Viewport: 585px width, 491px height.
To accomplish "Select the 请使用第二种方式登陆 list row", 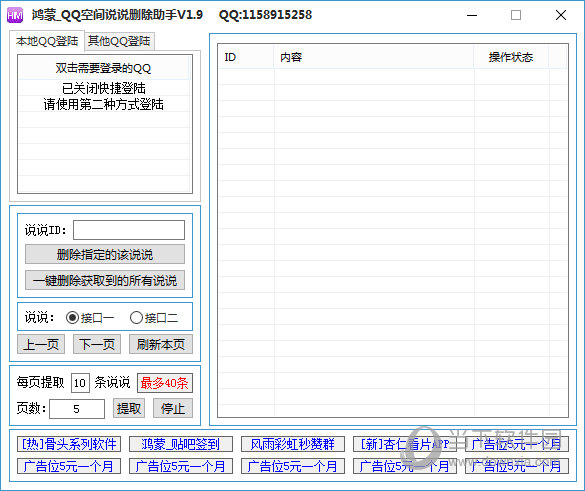I will pyautogui.click(x=104, y=104).
